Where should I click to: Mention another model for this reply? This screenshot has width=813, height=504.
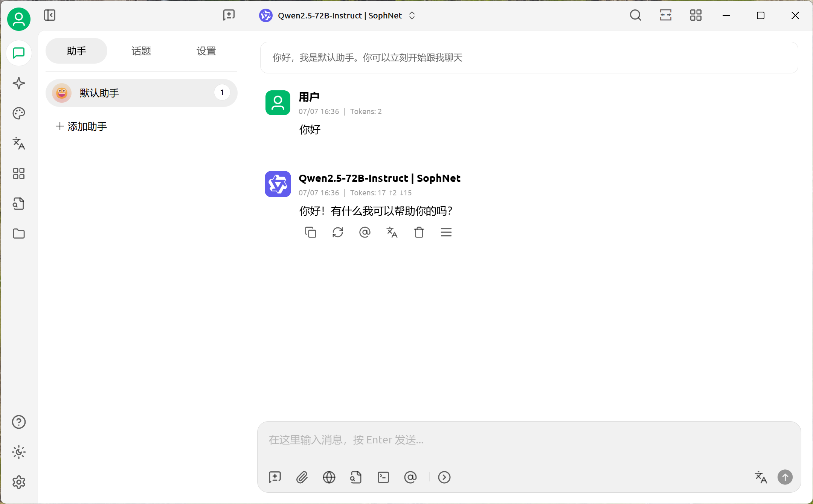click(365, 232)
